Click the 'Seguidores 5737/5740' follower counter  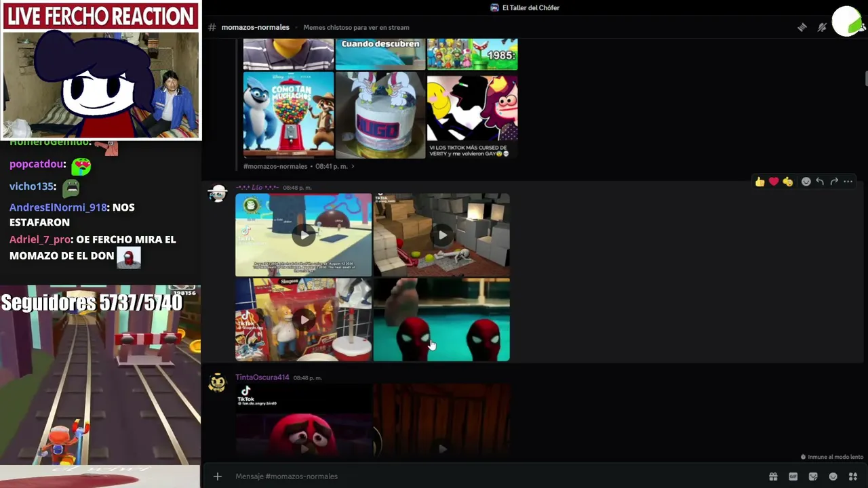coord(92,303)
